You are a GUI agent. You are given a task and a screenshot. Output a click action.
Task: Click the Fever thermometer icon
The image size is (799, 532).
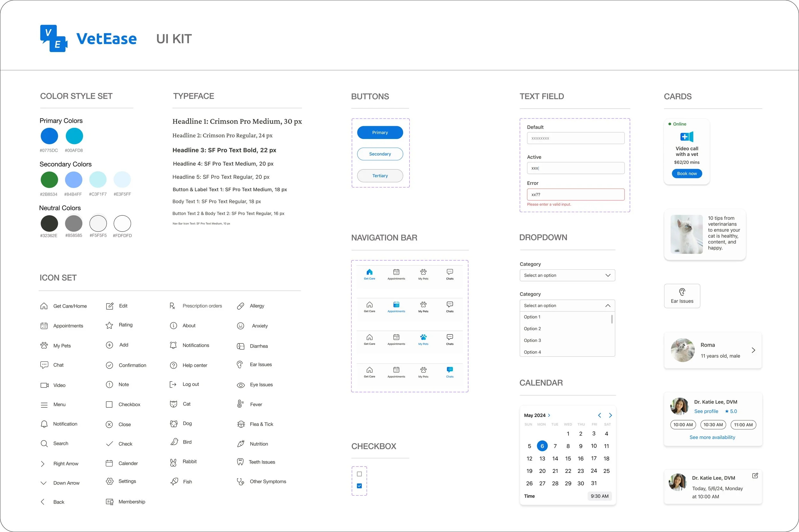pos(240,404)
